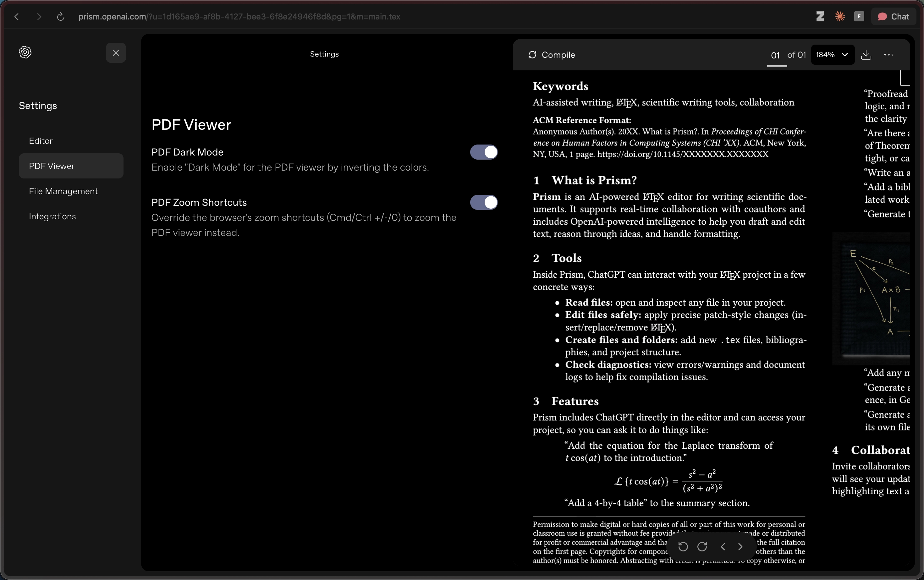Click the undo rotate arrow in PDF toolbar

(x=683, y=546)
